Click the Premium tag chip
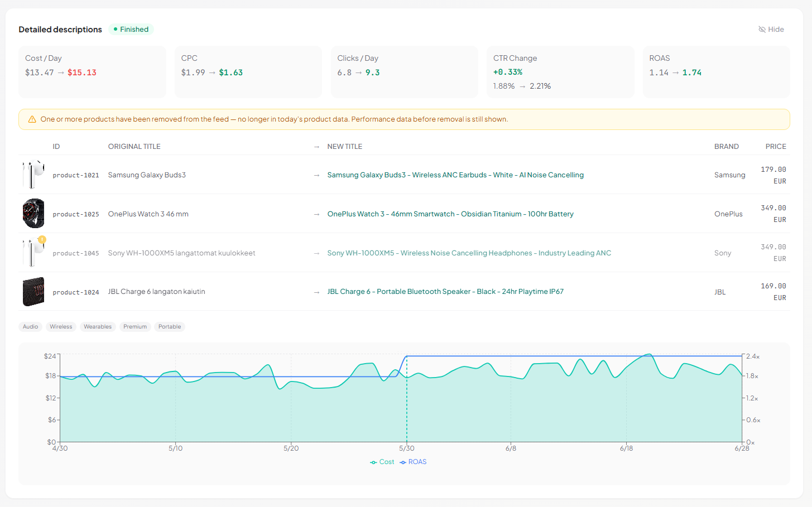The height and width of the screenshot is (507, 812). [x=135, y=327]
